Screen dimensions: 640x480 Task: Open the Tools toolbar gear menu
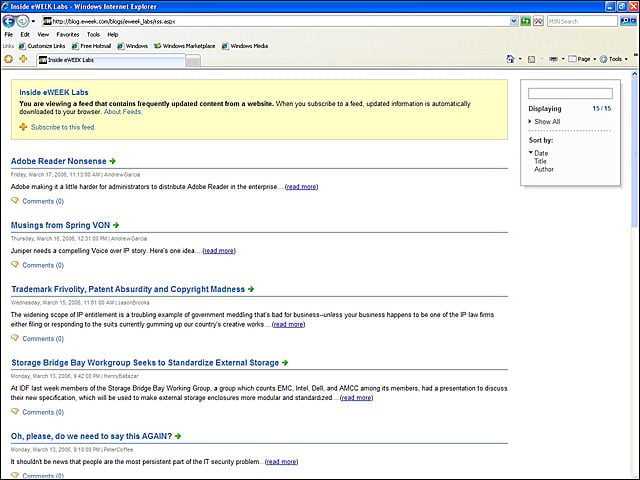point(614,59)
